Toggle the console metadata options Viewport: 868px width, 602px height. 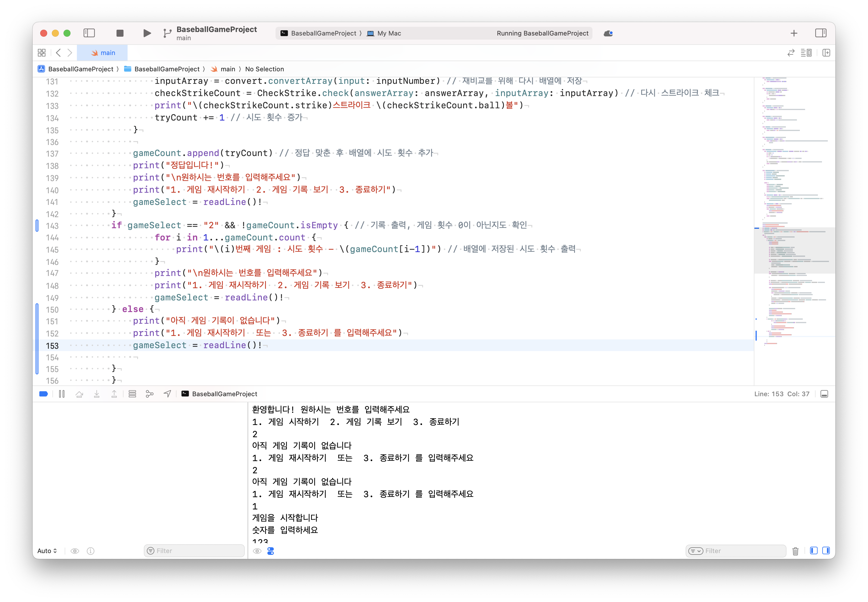point(271,551)
